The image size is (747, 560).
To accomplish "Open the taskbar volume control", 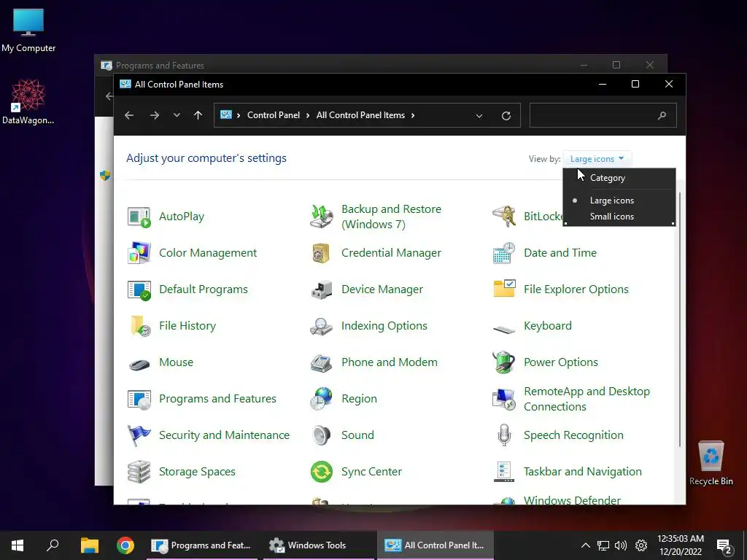I will coord(621,545).
